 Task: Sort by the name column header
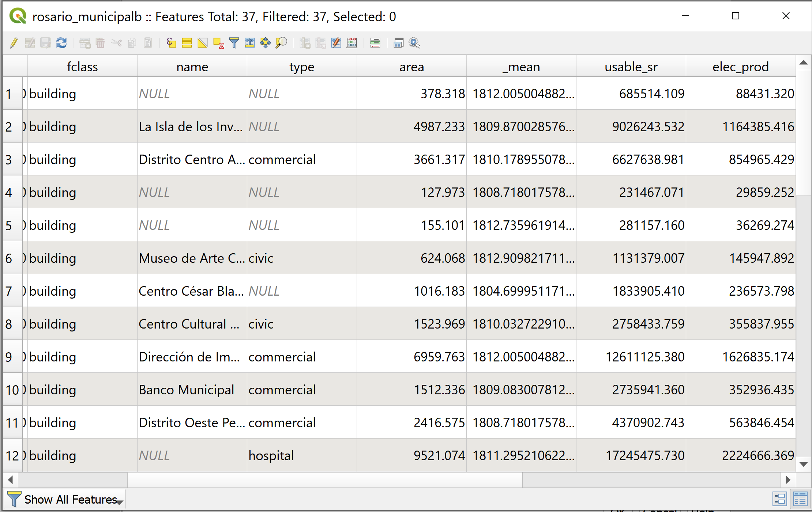click(192, 67)
